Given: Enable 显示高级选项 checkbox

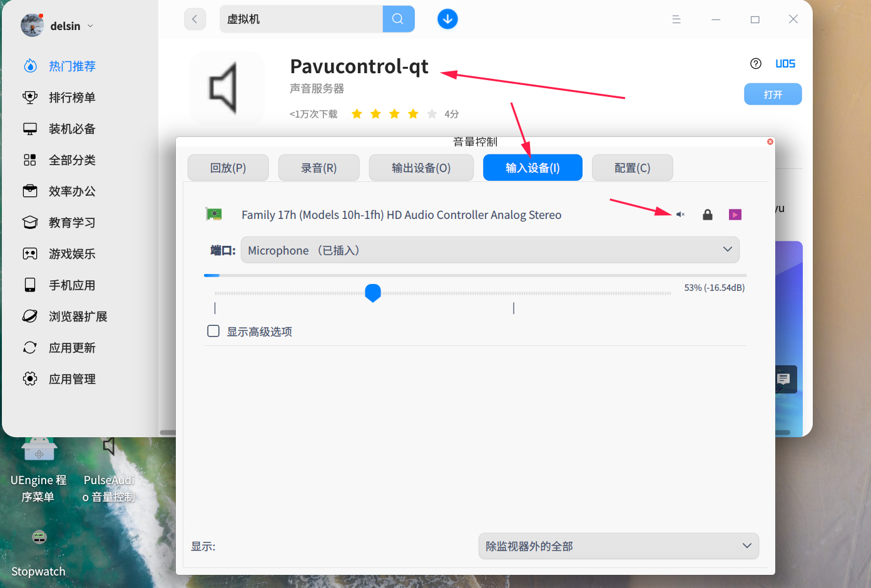Looking at the screenshot, I should [x=213, y=331].
